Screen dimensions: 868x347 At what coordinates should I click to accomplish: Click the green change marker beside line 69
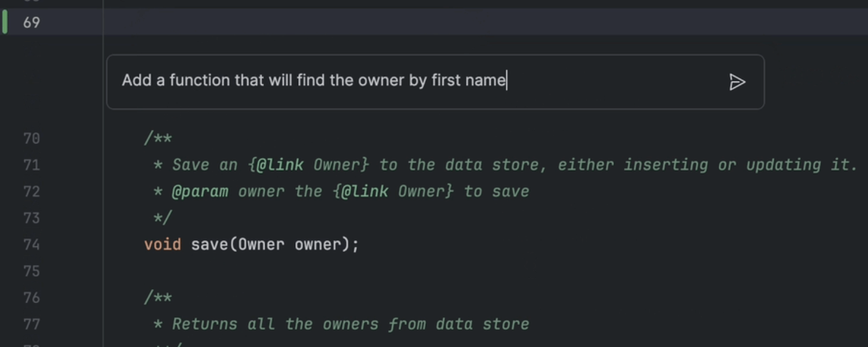(5, 23)
